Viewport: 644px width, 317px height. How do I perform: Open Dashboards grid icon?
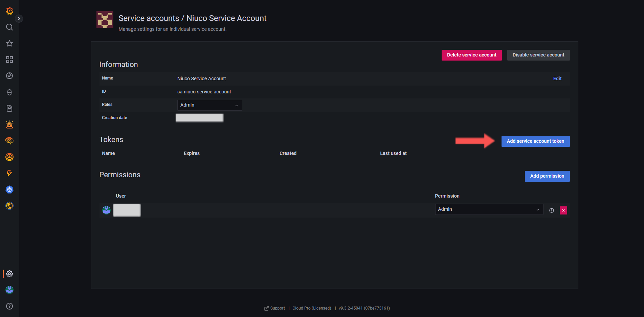pos(9,60)
